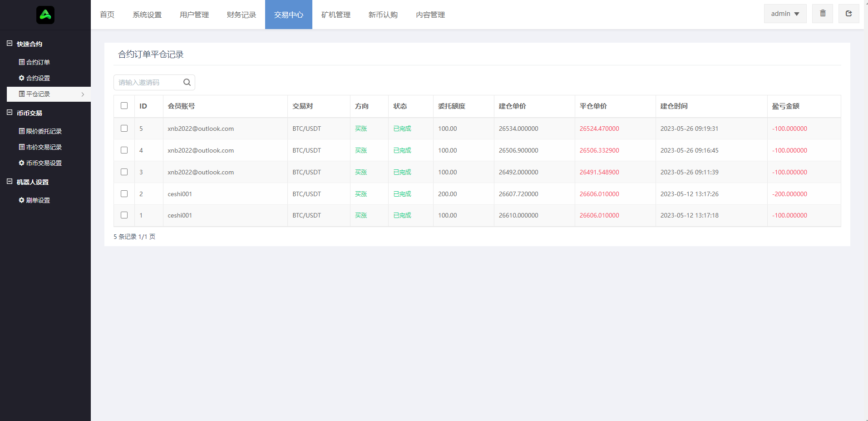Click the trash icon in the top bar
This screenshot has width=868, height=421.
click(822, 13)
